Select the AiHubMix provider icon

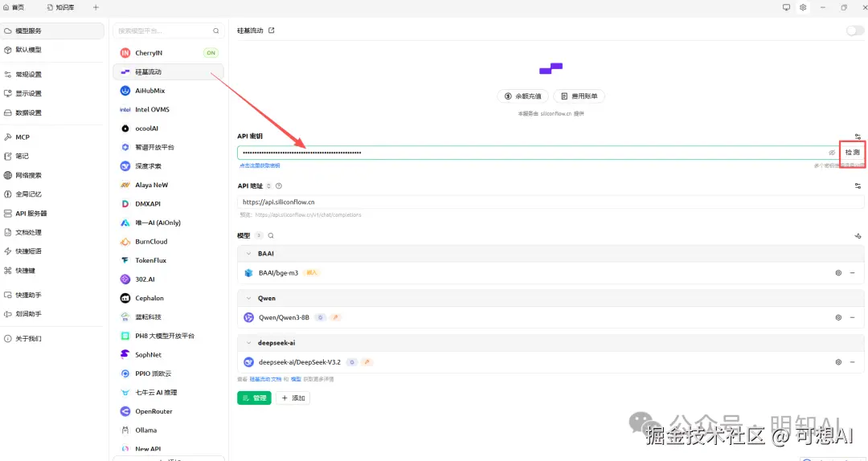coord(125,91)
